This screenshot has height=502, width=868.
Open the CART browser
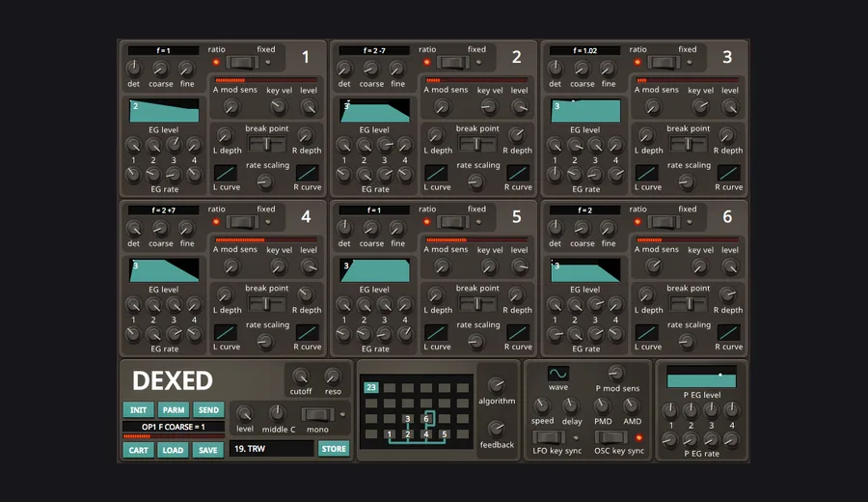[x=138, y=450]
